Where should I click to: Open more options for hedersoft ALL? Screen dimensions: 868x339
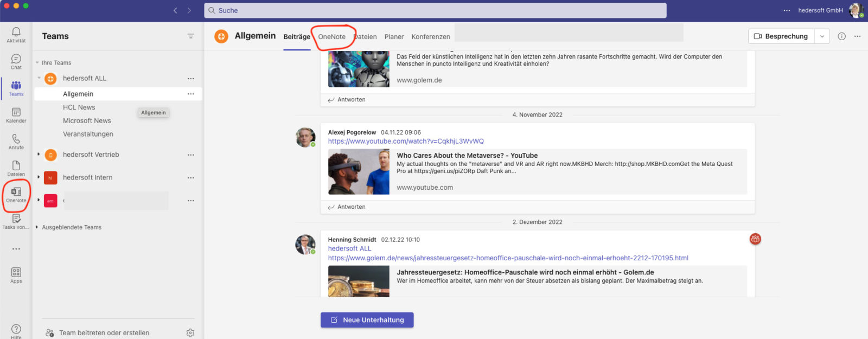191,79
